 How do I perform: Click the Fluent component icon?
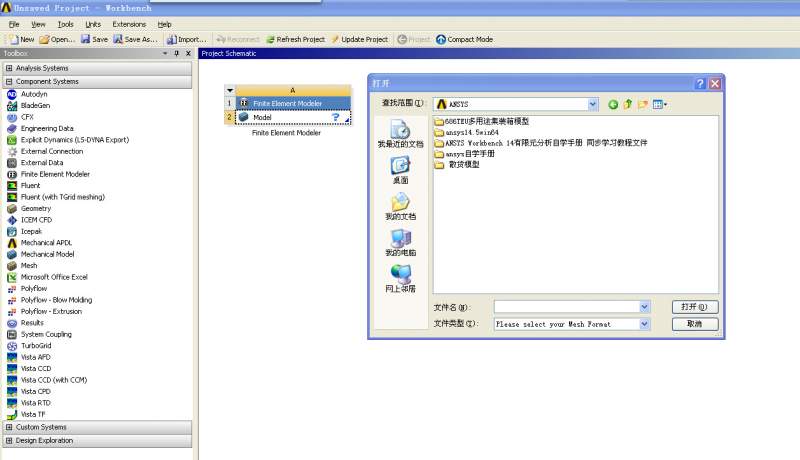(12, 186)
